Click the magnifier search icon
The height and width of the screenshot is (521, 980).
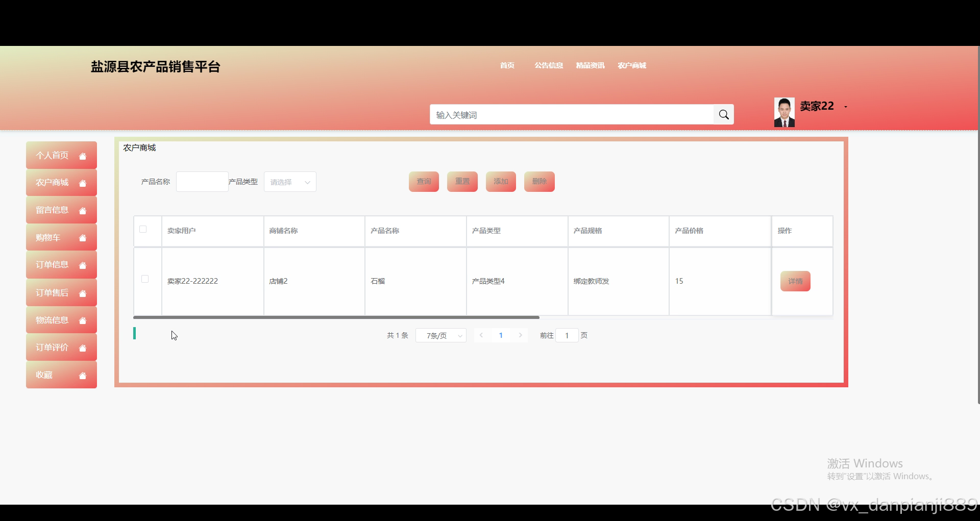tap(723, 114)
